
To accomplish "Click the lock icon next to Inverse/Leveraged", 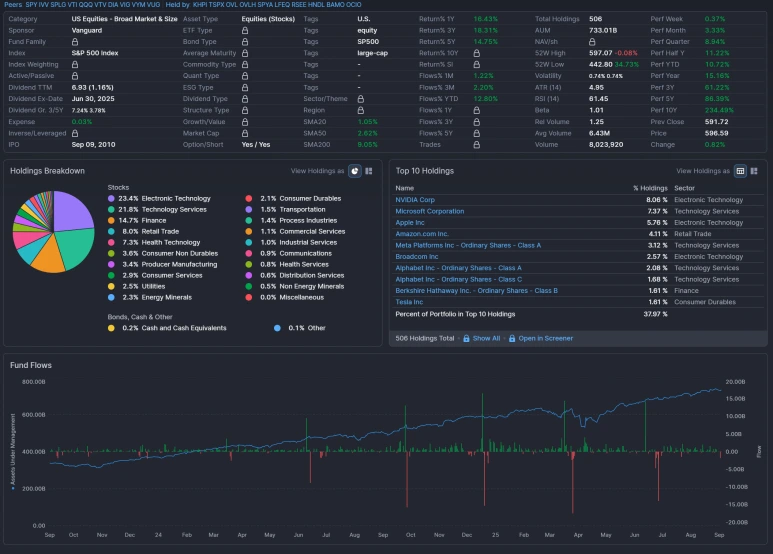I will pos(75,134).
